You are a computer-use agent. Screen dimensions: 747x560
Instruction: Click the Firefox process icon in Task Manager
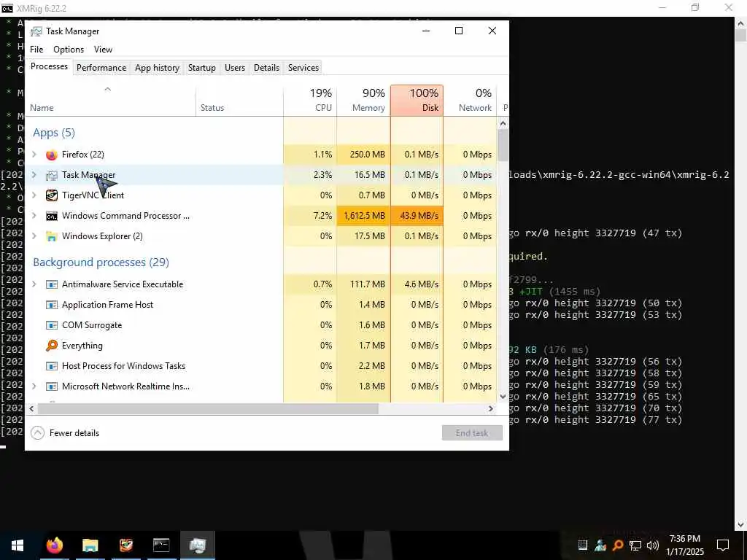click(52, 155)
